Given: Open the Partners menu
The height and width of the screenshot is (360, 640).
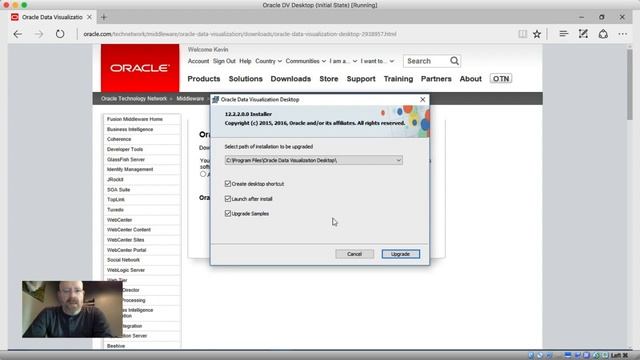Looking at the screenshot, I should point(436,79).
